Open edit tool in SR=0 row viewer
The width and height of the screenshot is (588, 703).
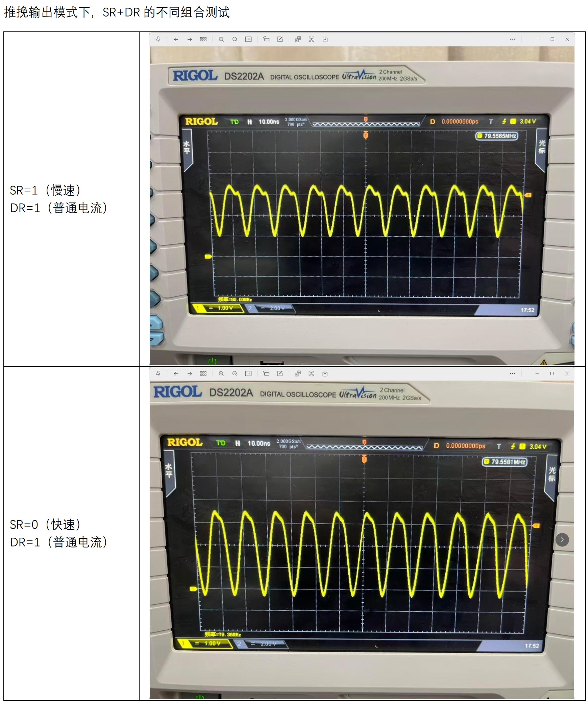click(280, 373)
